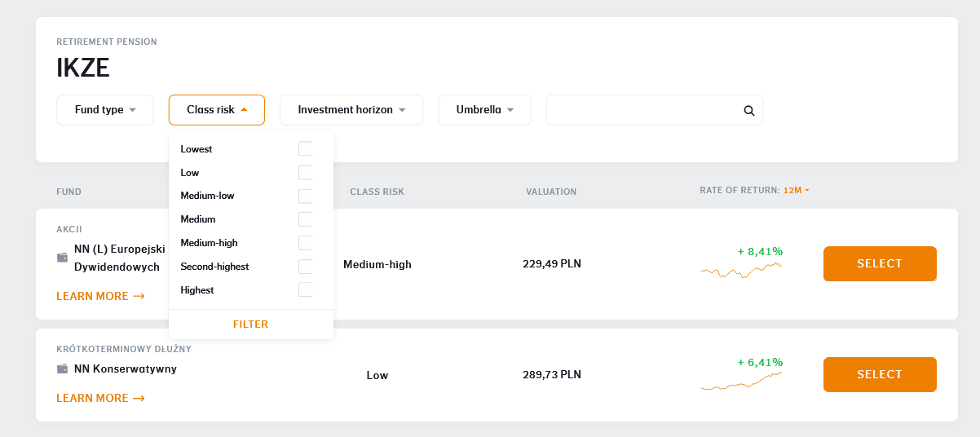Click return chart for NN Konserwatywny
Screen dimensions: 980x437
(741, 381)
